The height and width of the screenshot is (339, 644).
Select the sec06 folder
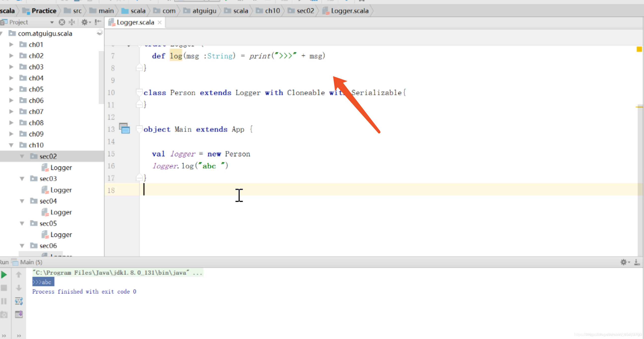coord(48,246)
